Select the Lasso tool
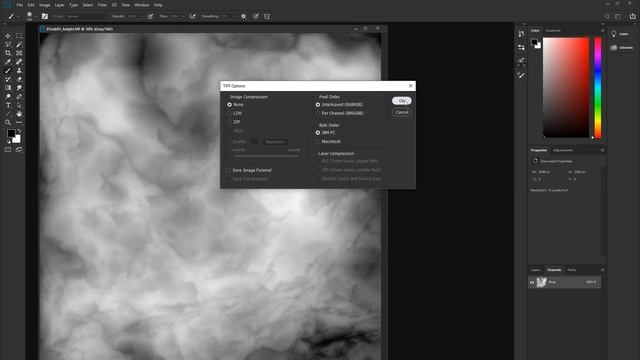640x360 pixels. click(x=8, y=44)
